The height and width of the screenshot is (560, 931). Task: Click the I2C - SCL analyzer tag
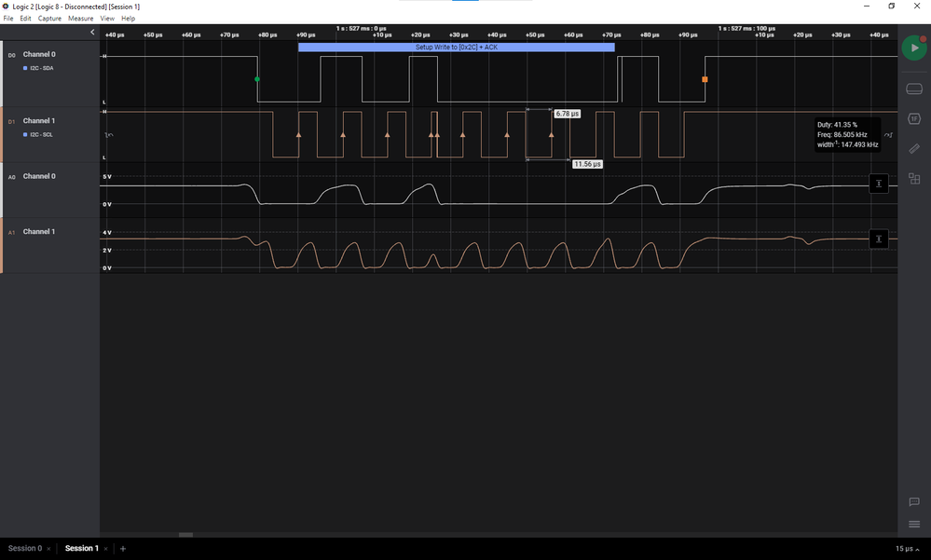click(42, 135)
